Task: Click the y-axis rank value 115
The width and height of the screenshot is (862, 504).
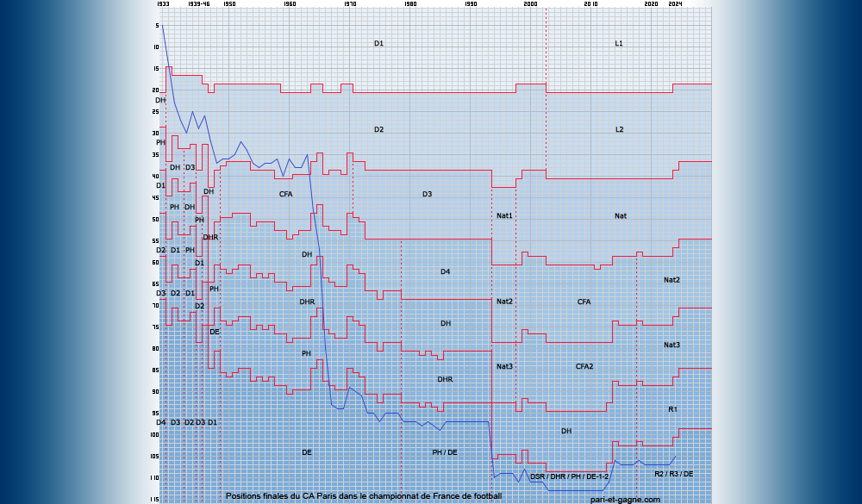Action: [x=154, y=500]
